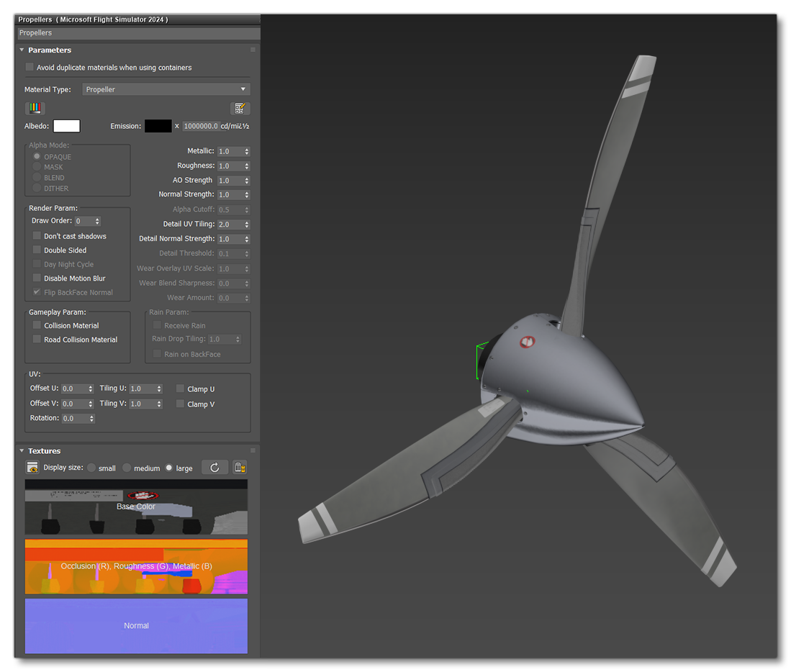The height and width of the screenshot is (672, 791).
Task: Select the medium display size option
Action: click(126, 468)
